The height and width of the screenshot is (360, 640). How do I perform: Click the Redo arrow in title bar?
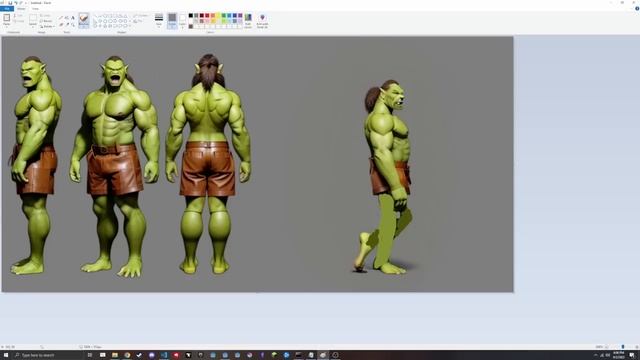coord(21,3)
